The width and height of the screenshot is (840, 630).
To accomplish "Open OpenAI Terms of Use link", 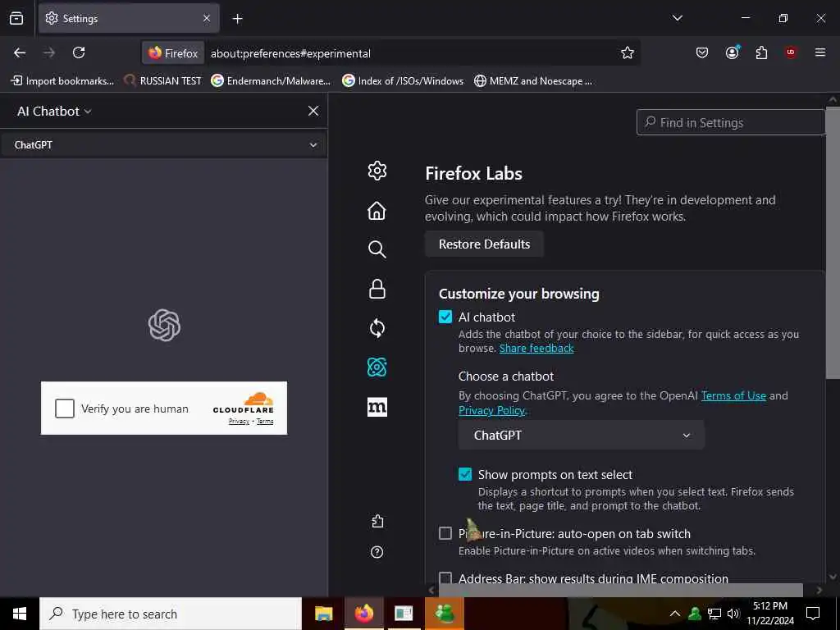I will coord(733,395).
